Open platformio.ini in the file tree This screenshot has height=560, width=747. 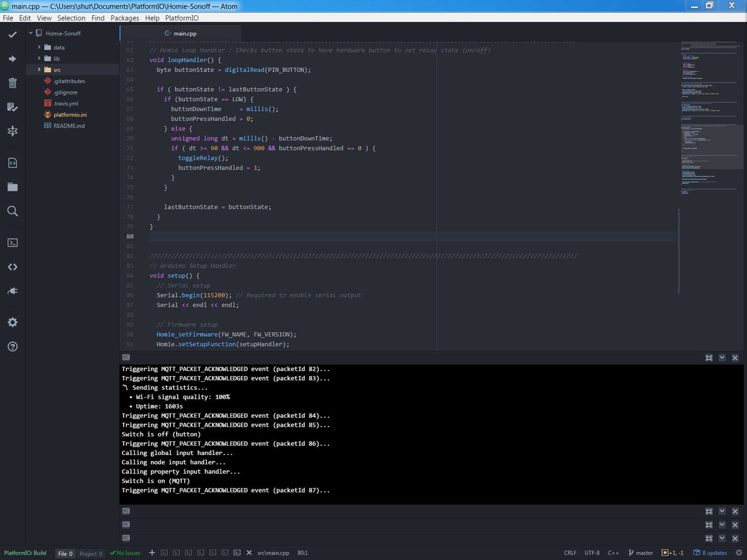[x=70, y=115]
